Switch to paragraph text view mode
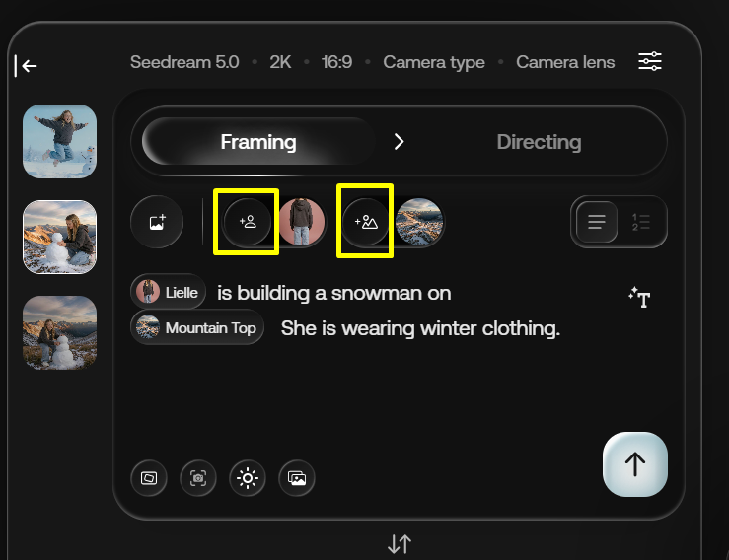This screenshot has height=560, width=729. pos(597,222)
